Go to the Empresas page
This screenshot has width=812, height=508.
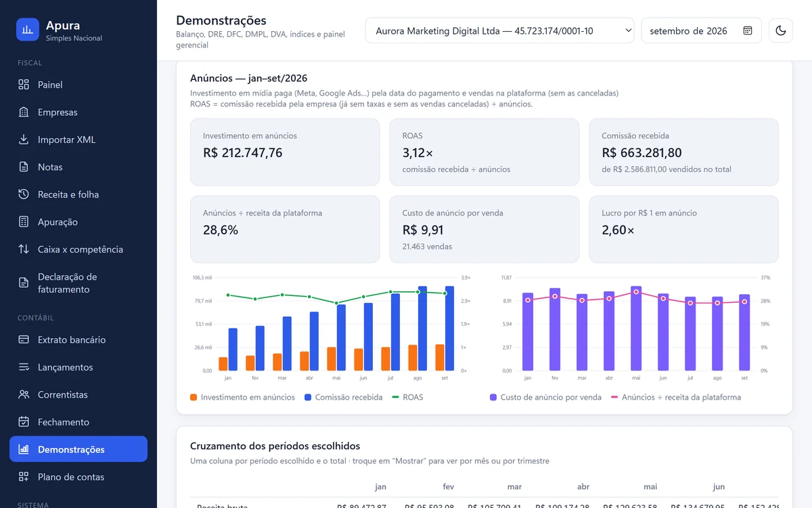78,112
